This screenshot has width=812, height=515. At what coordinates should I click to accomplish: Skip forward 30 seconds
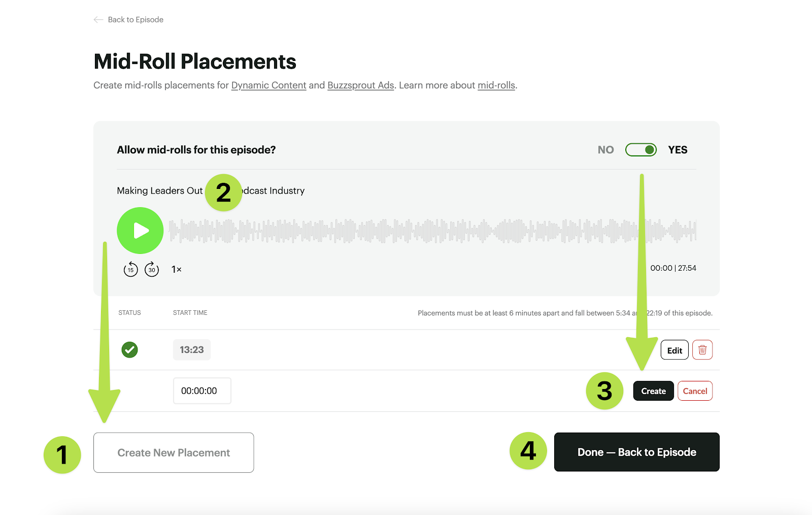[152, 269]
